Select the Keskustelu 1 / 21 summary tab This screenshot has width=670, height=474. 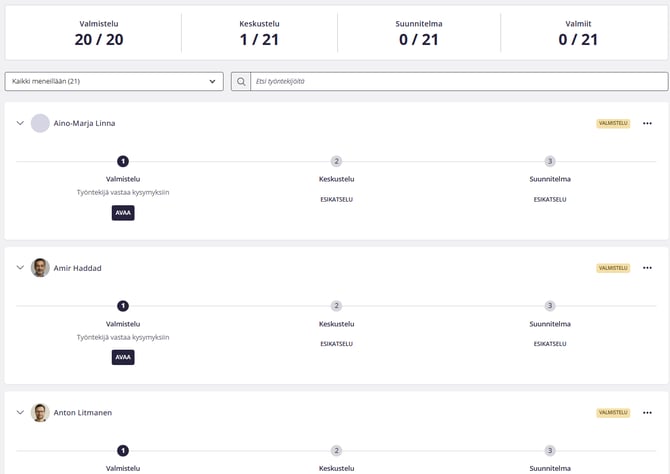point(259,33)
